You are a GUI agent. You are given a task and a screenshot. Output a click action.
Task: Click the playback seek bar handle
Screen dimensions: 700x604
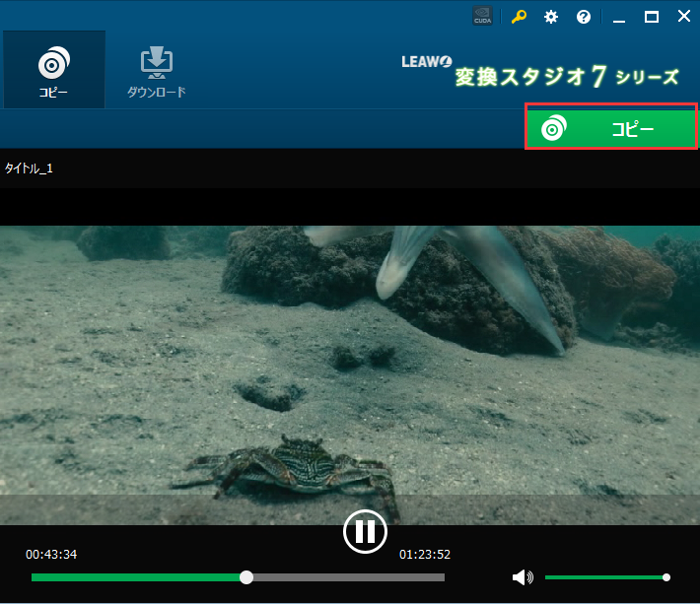click(246, 577)
